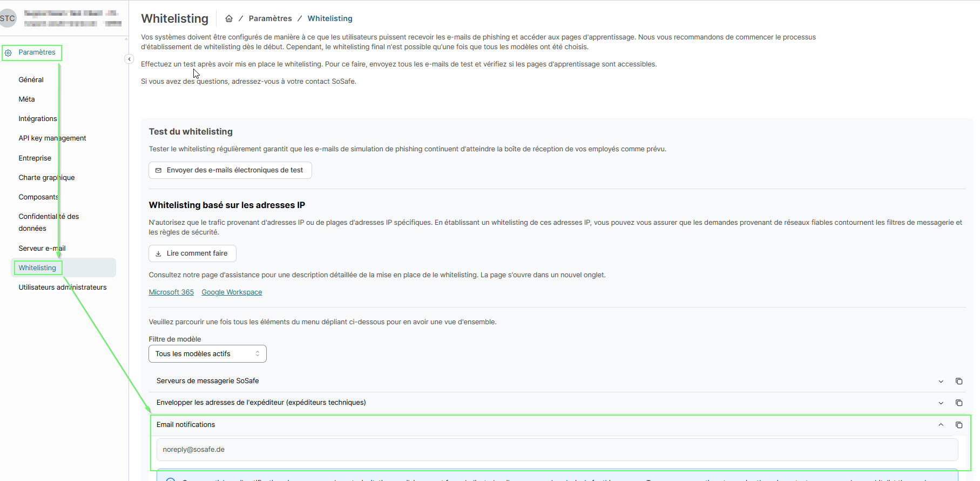
Task: Copy the Email notifications section contents
Action: pos(959,425)
